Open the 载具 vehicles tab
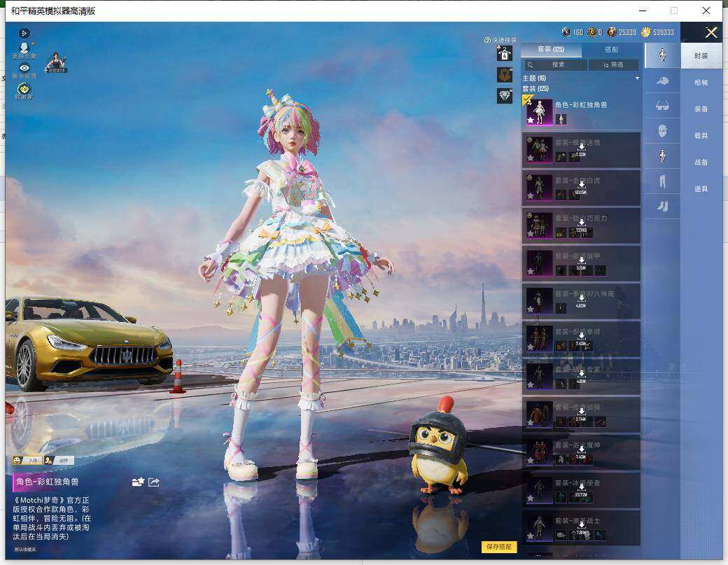Image resolution: width=728 pixels, height=565 pixels. click(701, 136)
